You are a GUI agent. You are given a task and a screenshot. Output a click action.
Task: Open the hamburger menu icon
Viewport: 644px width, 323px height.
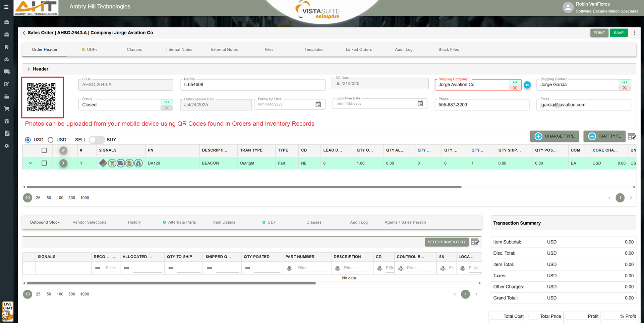[6, 7]
